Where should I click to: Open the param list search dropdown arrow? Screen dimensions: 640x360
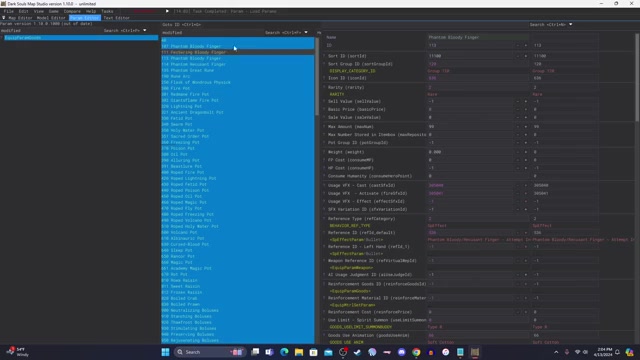tap(144, 30)
